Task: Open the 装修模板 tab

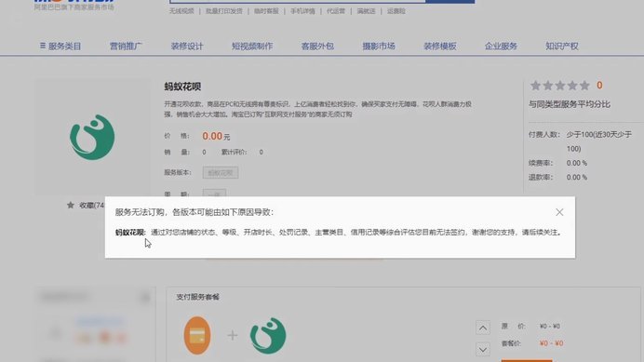Action: tap(440, 46)
